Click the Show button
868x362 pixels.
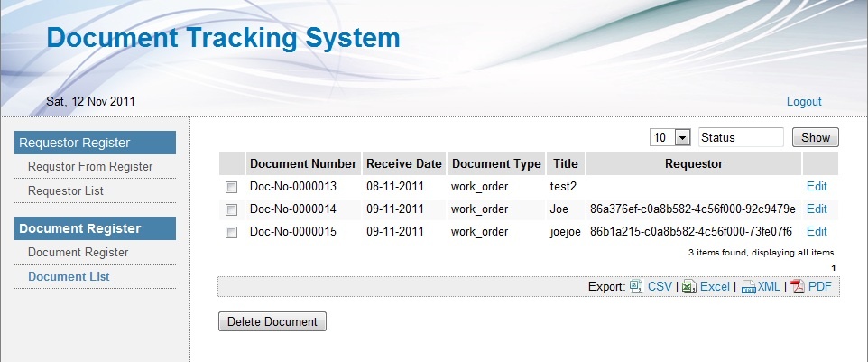click(x=816, y=138)
